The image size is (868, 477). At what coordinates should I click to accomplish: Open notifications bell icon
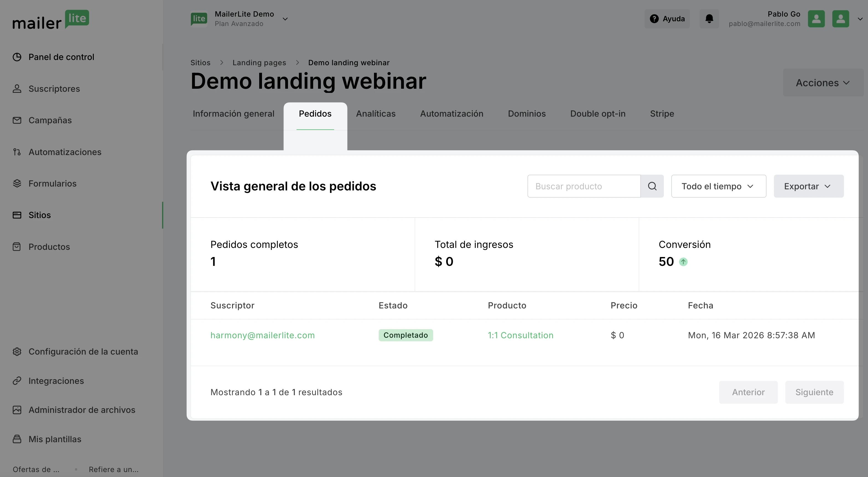point(709,19)
